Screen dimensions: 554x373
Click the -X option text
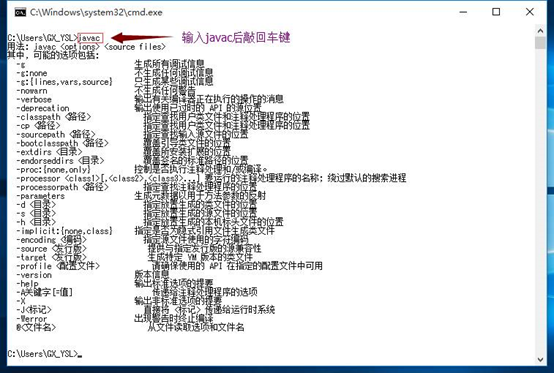pyautogui.click(x=21, y=301)
